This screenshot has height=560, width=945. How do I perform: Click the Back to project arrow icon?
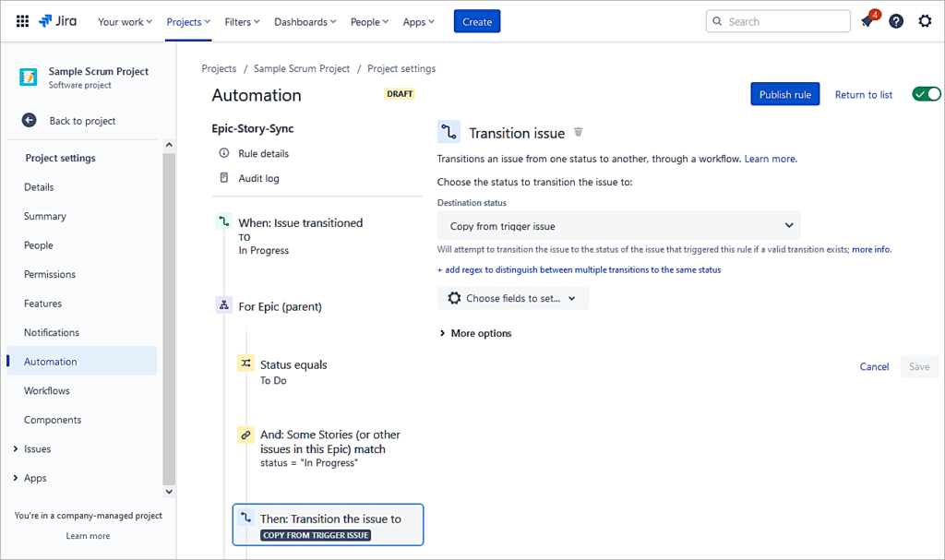pos(30,120)
